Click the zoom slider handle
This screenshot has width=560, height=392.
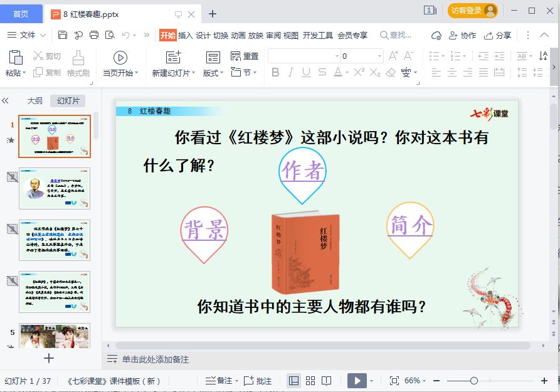474,381
